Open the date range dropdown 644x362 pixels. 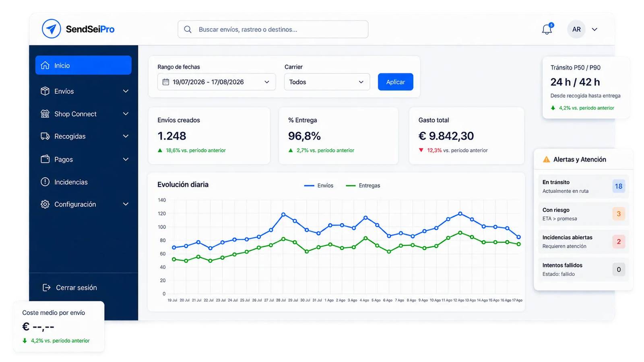[x=217, y=82]
